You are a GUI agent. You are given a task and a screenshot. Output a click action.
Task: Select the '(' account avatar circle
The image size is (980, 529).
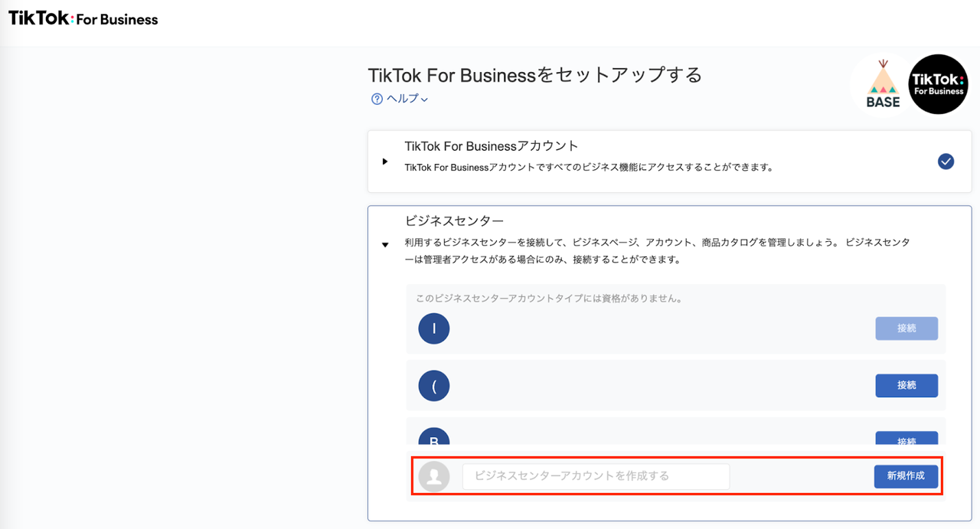(434, 385)
